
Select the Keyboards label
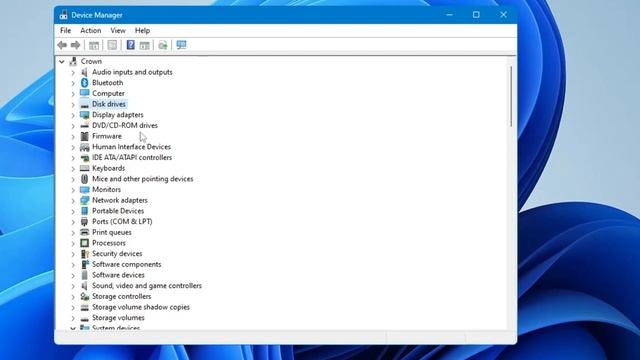point(109,168)
